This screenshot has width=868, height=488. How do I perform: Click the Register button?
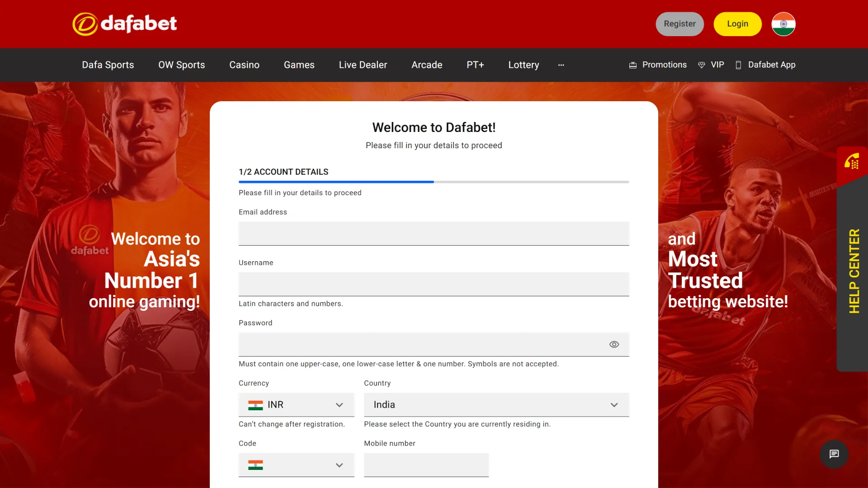click(679, 23)
